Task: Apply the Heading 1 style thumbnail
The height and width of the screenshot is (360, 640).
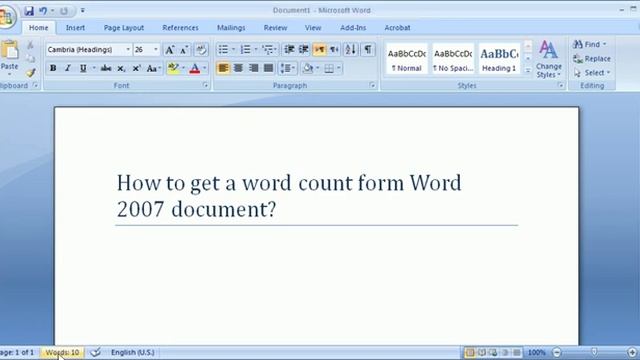Action: [499, 59]
